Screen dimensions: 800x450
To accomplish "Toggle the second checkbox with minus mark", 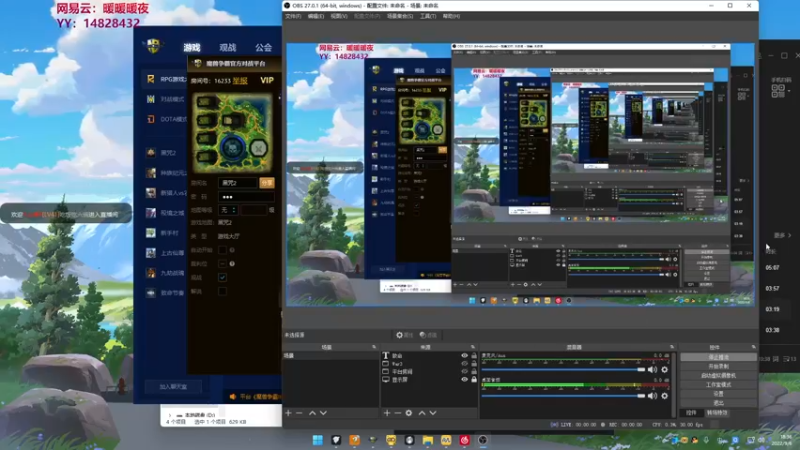I will [x=222, y=264].
